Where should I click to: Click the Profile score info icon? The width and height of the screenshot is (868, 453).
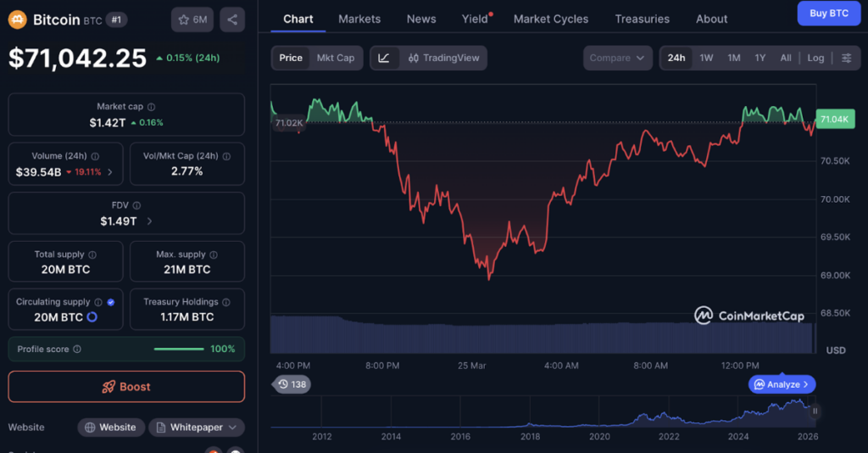(x=77, y=350)
